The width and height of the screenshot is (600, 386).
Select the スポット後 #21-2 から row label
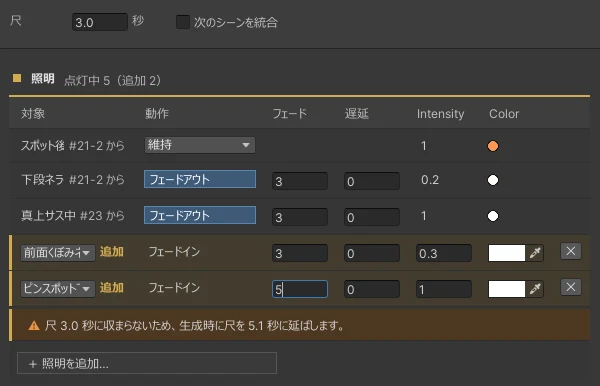[x=73, y=146]
